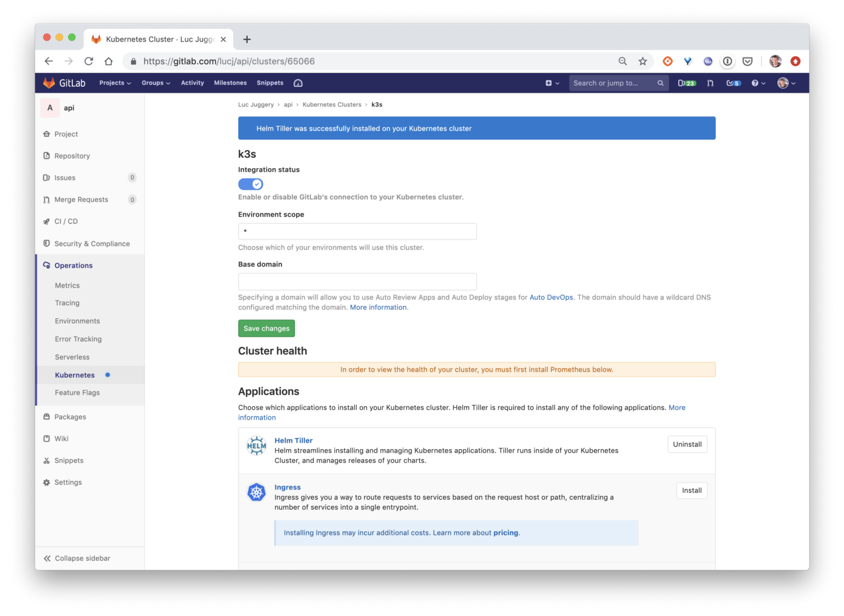844x616 pixels.
Task: Open the instance statistics icon beside Snippets
Action: click(x=298, y=83)
